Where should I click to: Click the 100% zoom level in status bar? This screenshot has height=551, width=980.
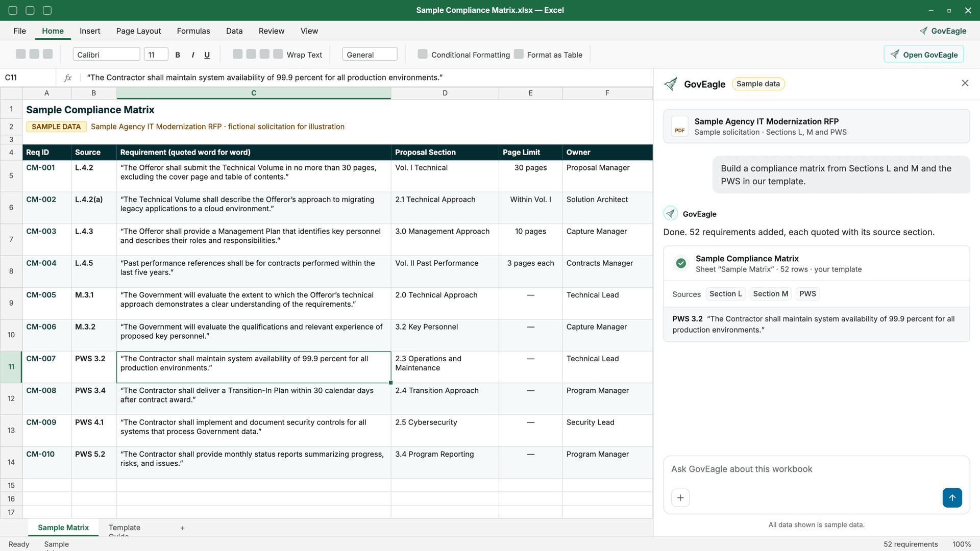(962, 544)
